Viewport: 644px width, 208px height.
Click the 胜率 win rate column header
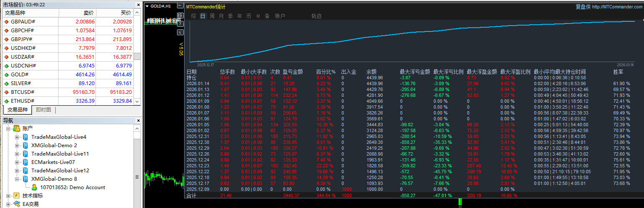point(618,72)
